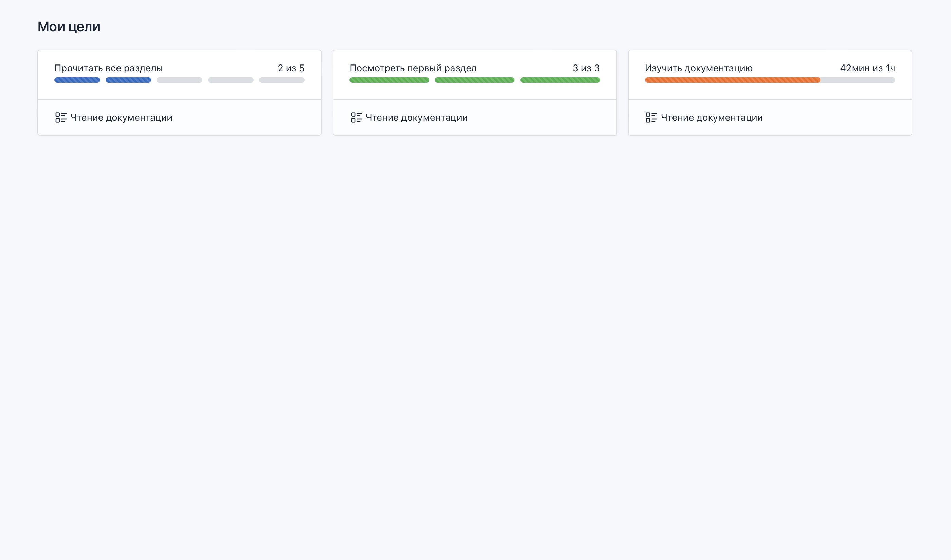The image size is (951, 560).
Task: Click second blue progress segment
Action: pos(128,80)
